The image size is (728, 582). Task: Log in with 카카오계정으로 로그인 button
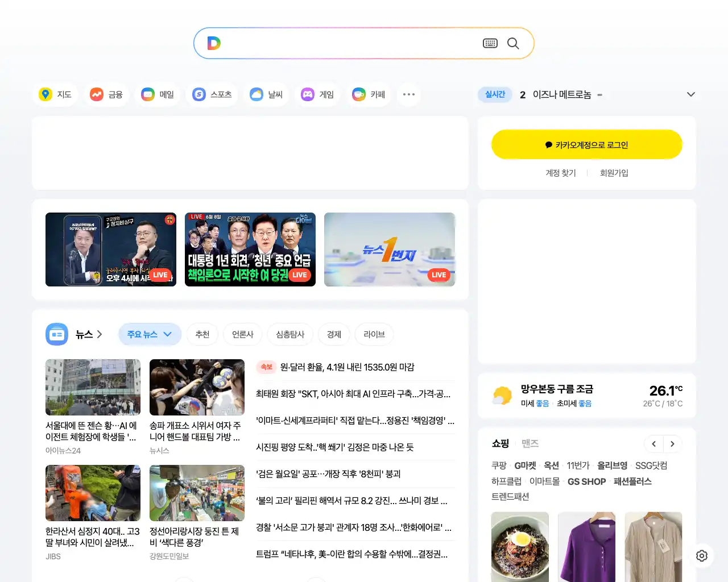click(x=586, y=145)
